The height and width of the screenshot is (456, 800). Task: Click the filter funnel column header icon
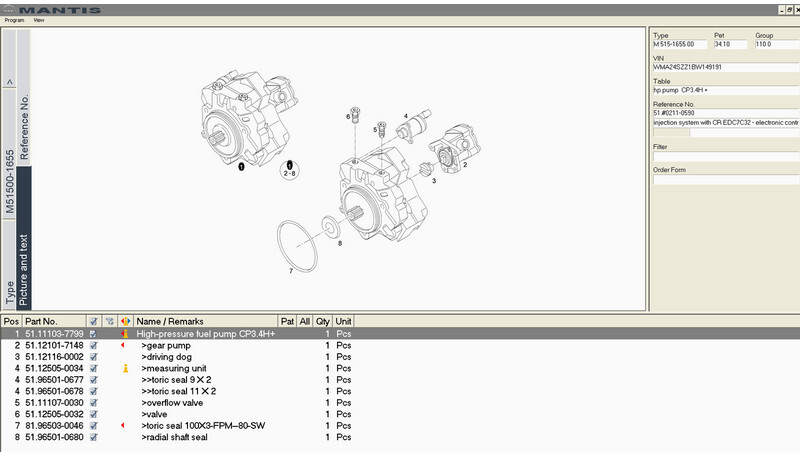coord(109,321)
